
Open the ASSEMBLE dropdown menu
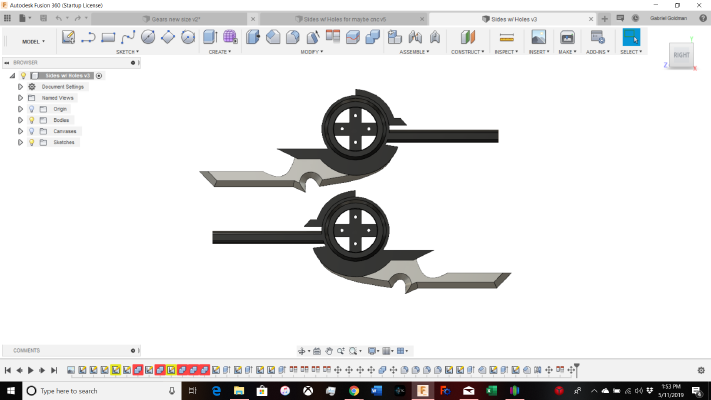coord(414,52)
